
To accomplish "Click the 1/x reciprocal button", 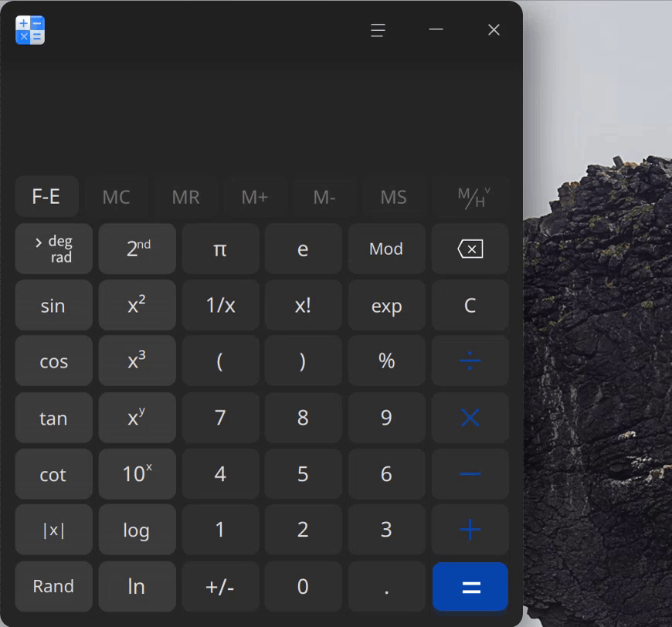I will 220,305.
